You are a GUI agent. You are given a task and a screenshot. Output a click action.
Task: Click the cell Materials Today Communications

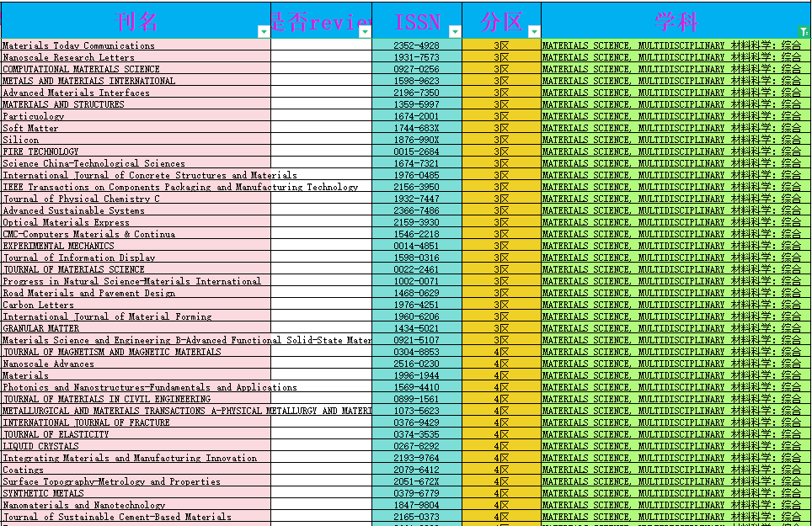136,45
